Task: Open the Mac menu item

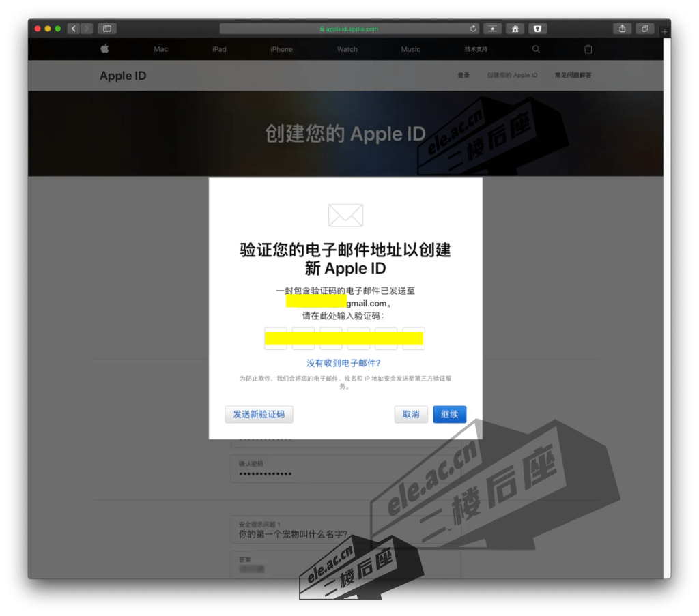Action: (160, 49)
